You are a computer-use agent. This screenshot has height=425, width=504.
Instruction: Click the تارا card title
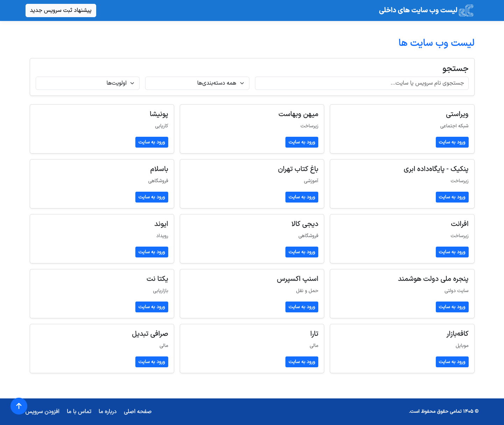click(x=314, y=334)
